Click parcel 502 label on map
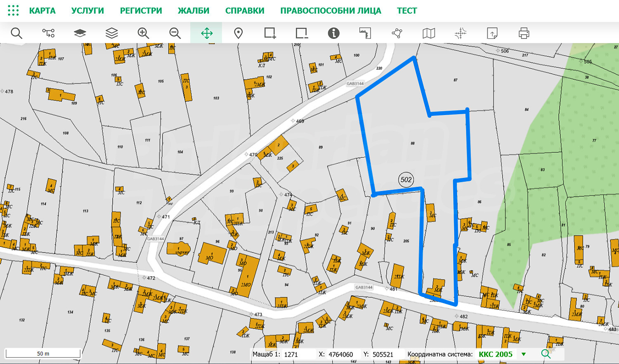The image size is (619, 364). (x=406, y=180)
